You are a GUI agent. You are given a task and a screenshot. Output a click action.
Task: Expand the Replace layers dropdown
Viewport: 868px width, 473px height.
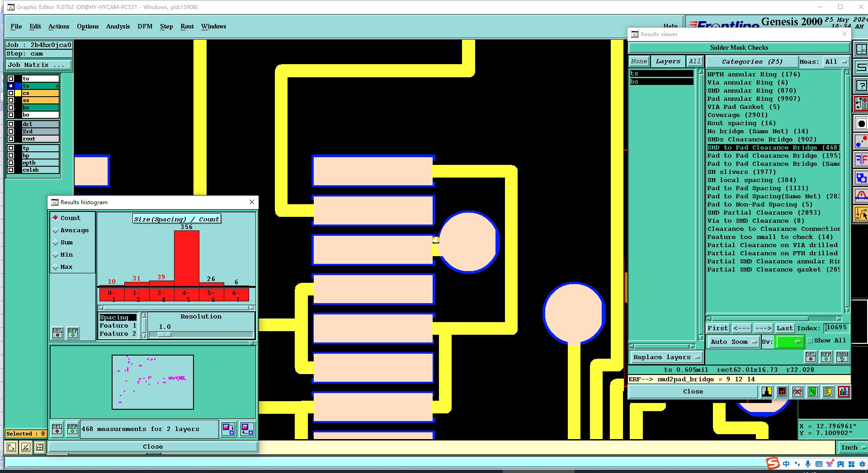(666, 357)
